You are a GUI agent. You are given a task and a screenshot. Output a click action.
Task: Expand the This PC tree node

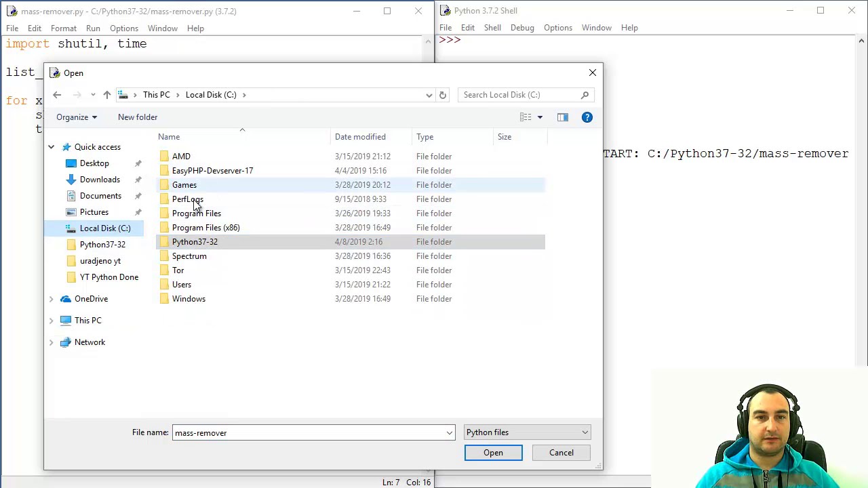click(x=51, y=321)
